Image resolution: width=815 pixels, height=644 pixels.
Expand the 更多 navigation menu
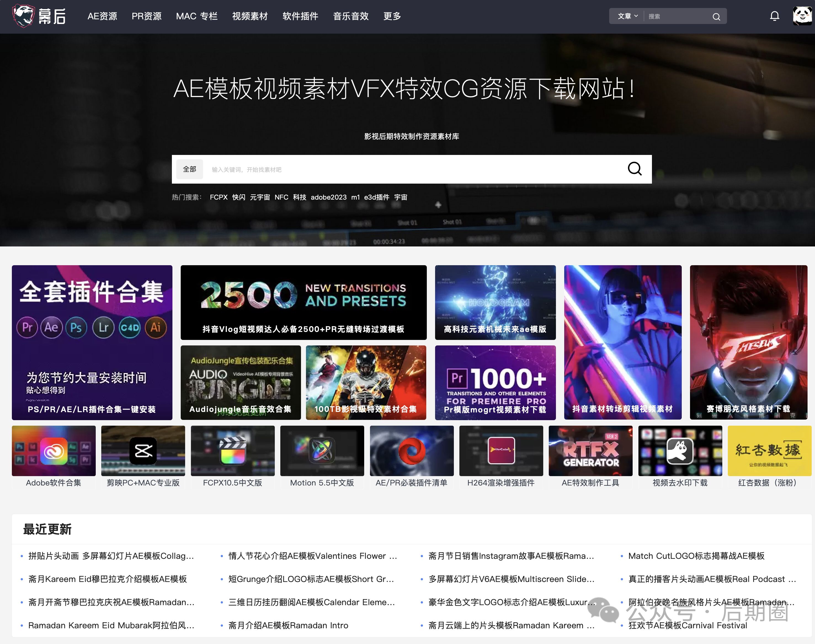click(392, 16)
